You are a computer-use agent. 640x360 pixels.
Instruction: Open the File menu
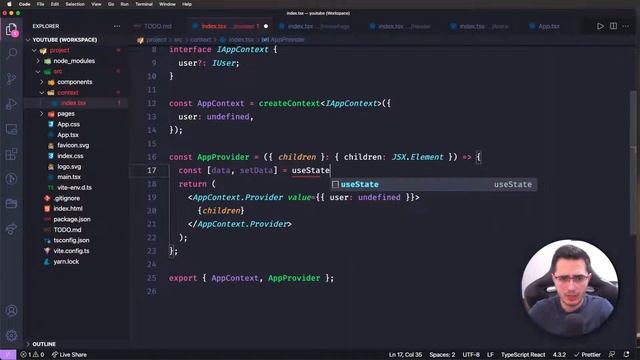[40, 4]
